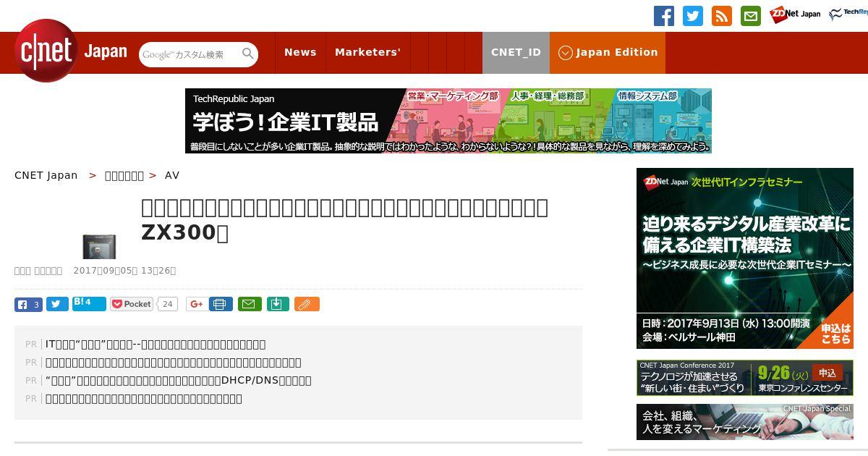The height and width of the screenshot is (456, 868).
Task: Open the CNET Japan breadcrumb link
Action: pyautogui.click(x=46, y=175)
